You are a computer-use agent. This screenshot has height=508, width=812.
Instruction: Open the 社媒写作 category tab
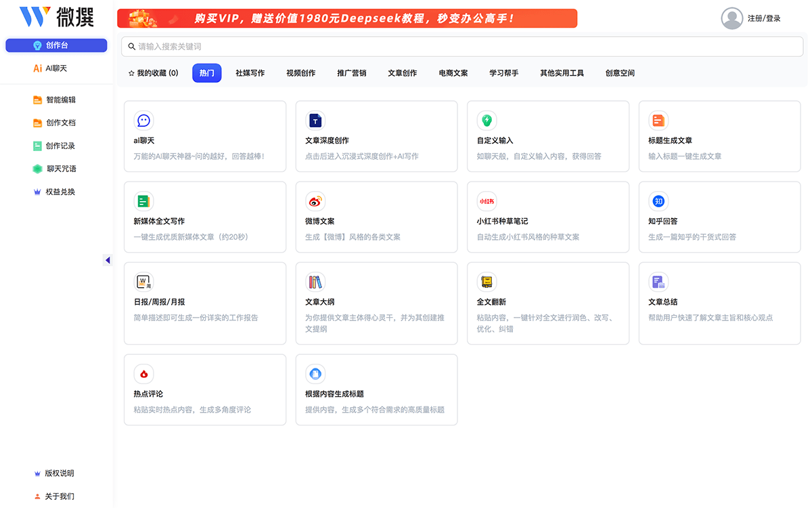(249, 72)
